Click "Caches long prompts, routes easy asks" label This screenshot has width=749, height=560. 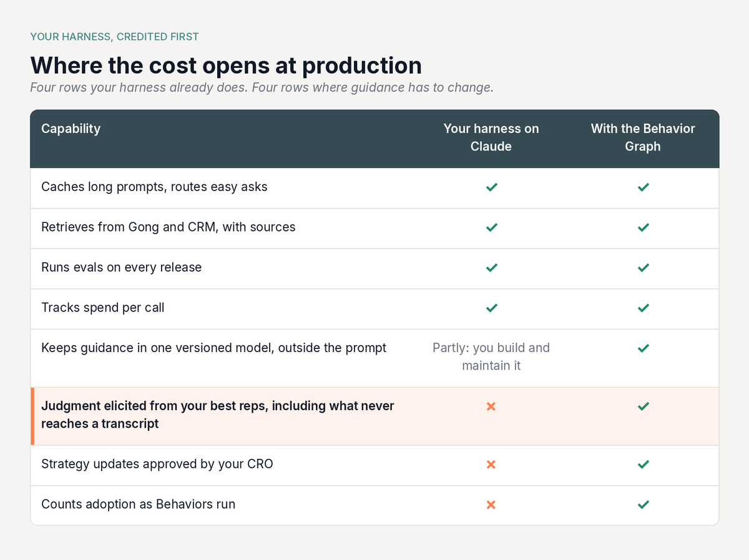(x=154, y=187)
